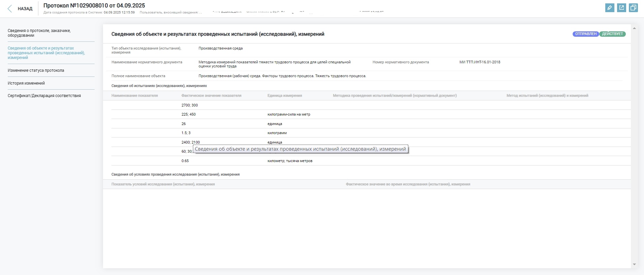Click 'Показатель условий исследования' column header
The width and height of the screenshot is (644, 275).
pyautogui.click(x=163, y=184)
